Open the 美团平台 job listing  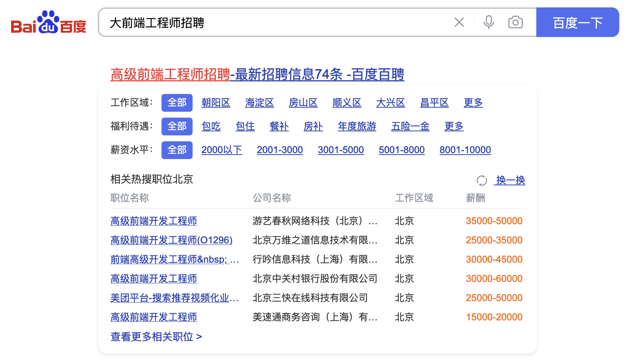(174, 298)
